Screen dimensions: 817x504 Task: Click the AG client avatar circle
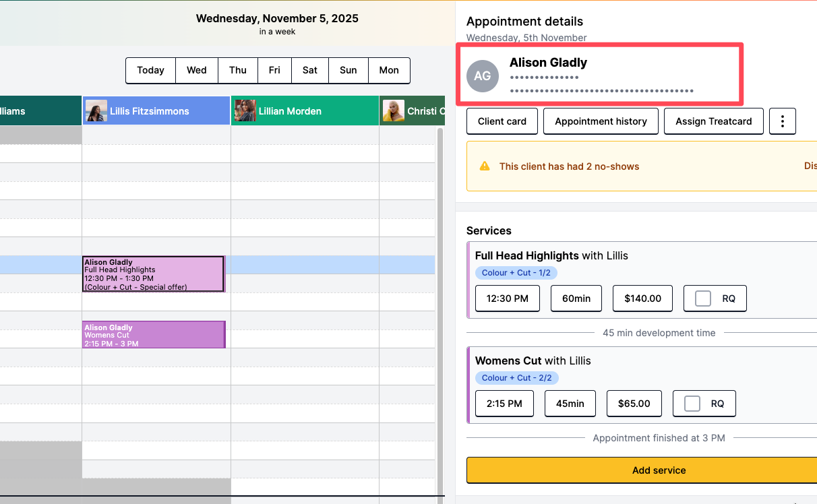point(483,76)
